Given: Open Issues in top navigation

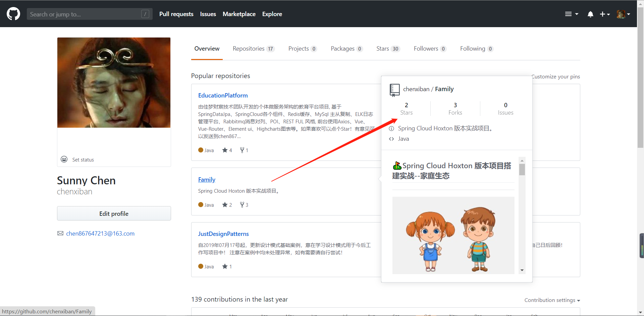Looking at the screenshot, I should pyautogui.click(x=208, y=14).
